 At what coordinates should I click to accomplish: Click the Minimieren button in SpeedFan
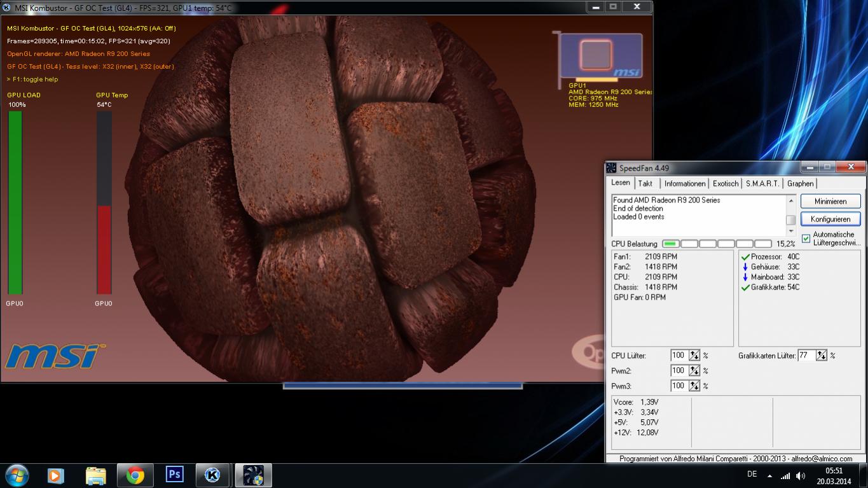(830, 201)
